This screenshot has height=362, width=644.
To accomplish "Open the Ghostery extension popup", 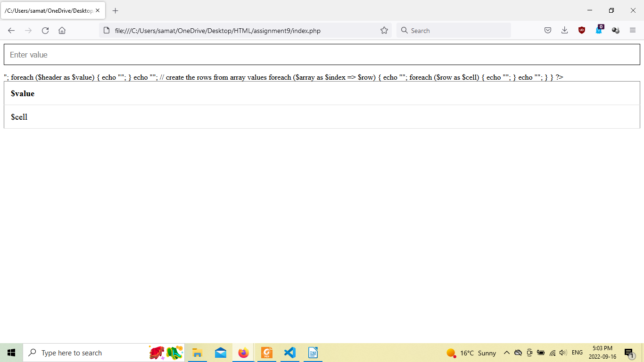I will pyautogui.click(x=599, y=30).
